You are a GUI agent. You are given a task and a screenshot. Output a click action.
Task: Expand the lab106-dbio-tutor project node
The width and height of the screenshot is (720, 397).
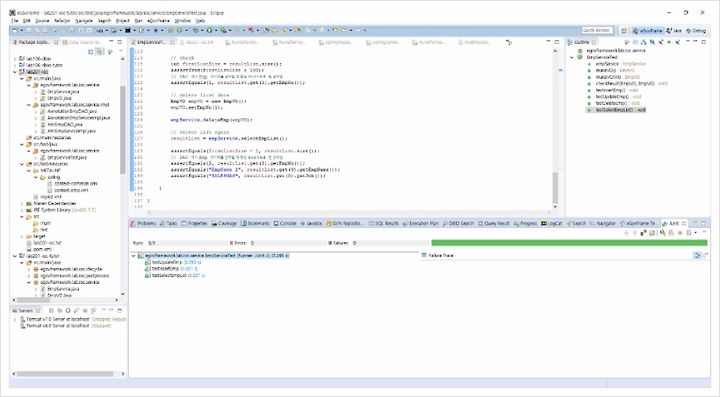point(15,65)
